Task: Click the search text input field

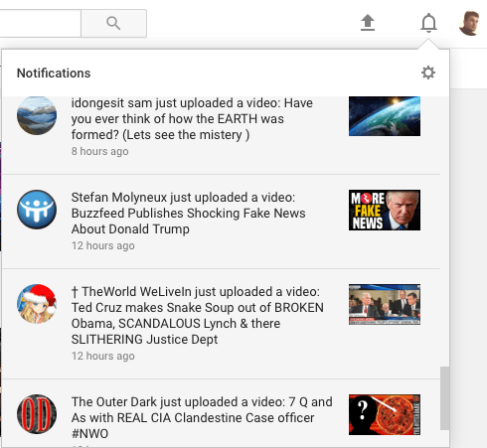Action: pyautogui.click(x=40, y=23)
